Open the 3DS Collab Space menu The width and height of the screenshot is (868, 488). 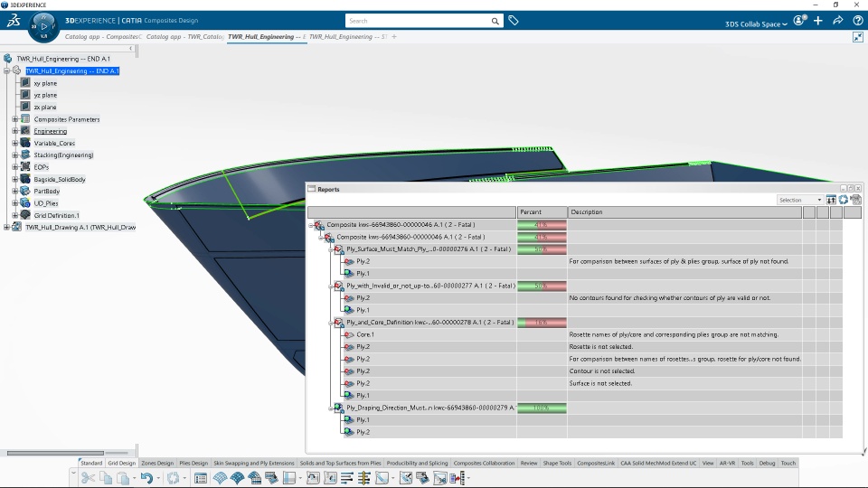click(756, 23)
